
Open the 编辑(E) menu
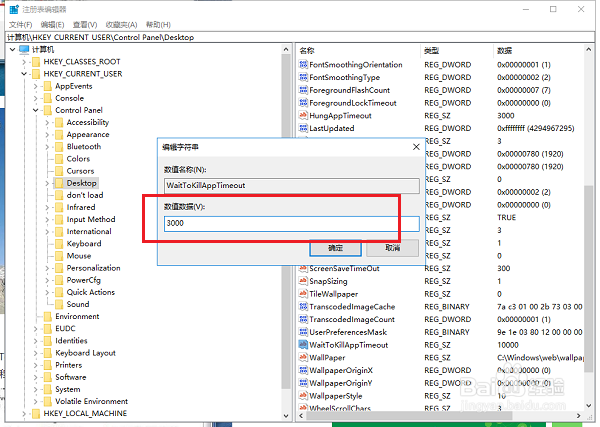52,24
